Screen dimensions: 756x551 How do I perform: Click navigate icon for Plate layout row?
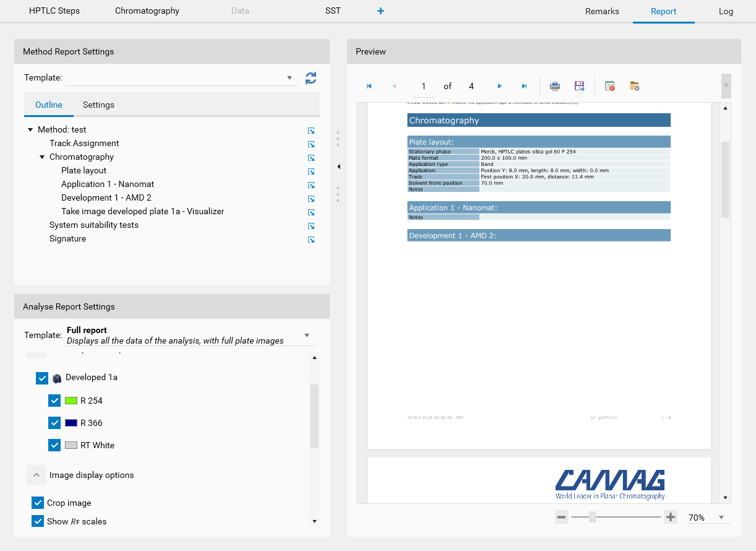(x=311, y=171)
